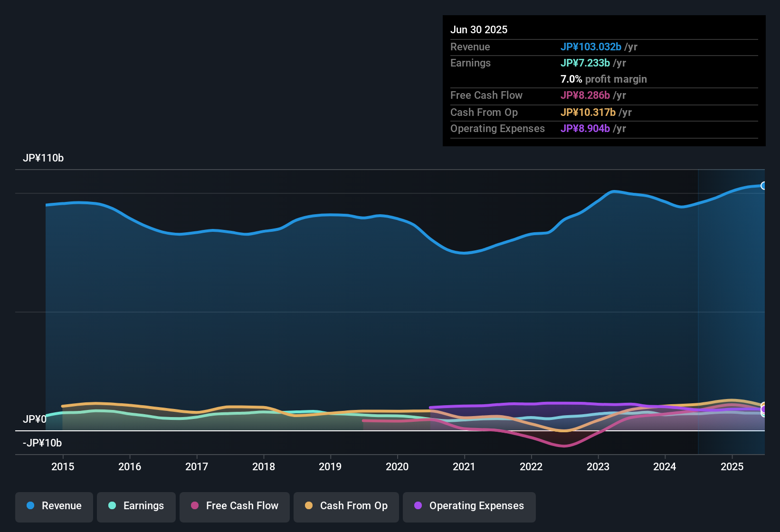The width and height of the screenshot is (780, 532).
Task: Click the 2025 x-axis label
Action: click(x=732, y=466)
